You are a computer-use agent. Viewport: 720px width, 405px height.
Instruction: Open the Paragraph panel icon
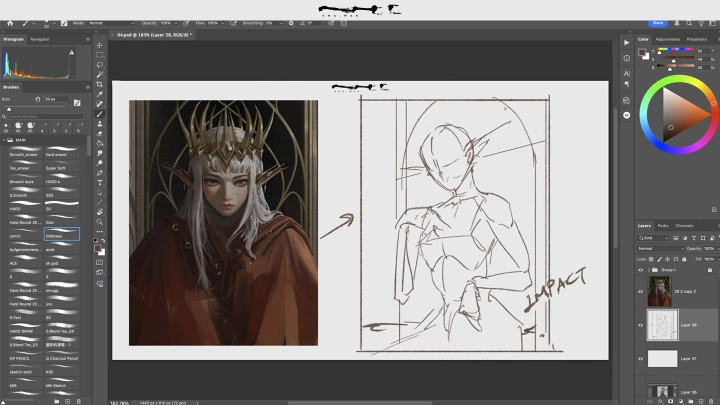click(627, 84)
